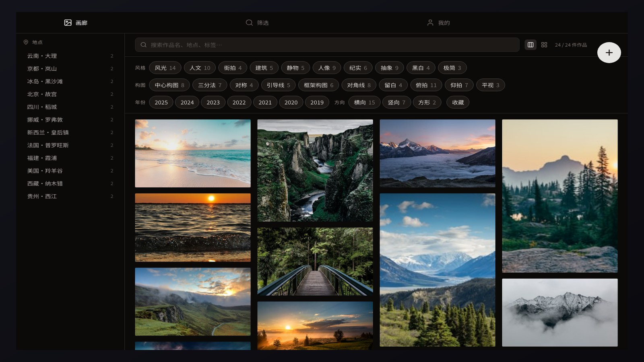This screenshot has height=362, width=644.
Task: Toggle the 人文 style filter chip
Action: 200,68
